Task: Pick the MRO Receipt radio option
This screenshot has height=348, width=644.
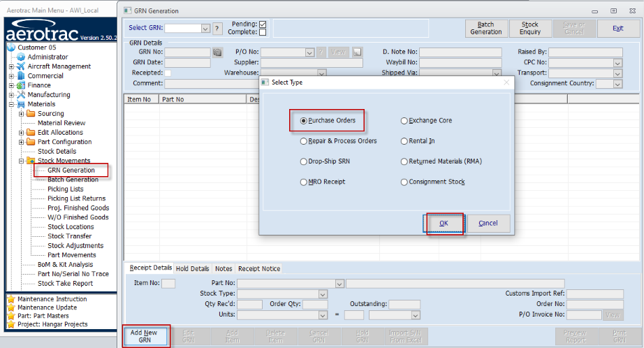Action: [x=304, y=182]
